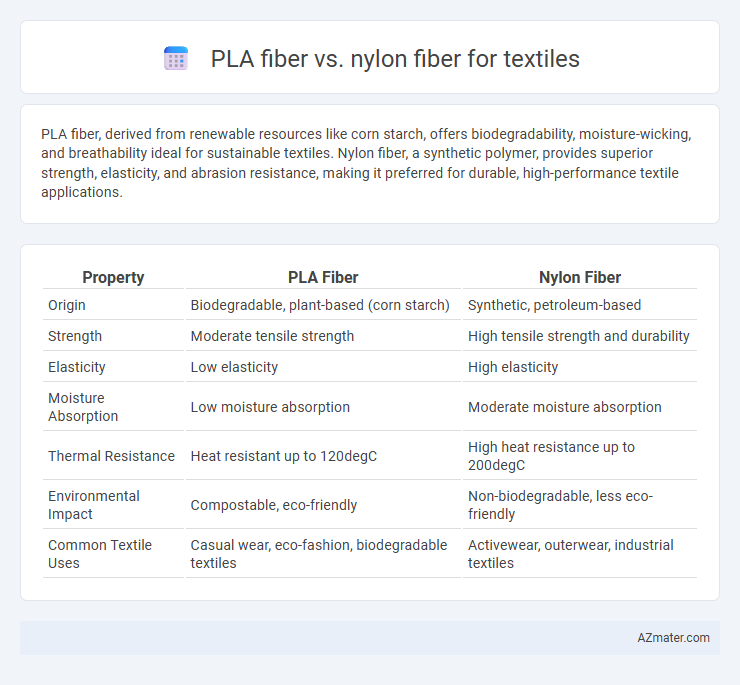Viewport: 740px width, 685px height.
Task: Click the 'High elasticity' cell
Action: coord(513,367)
